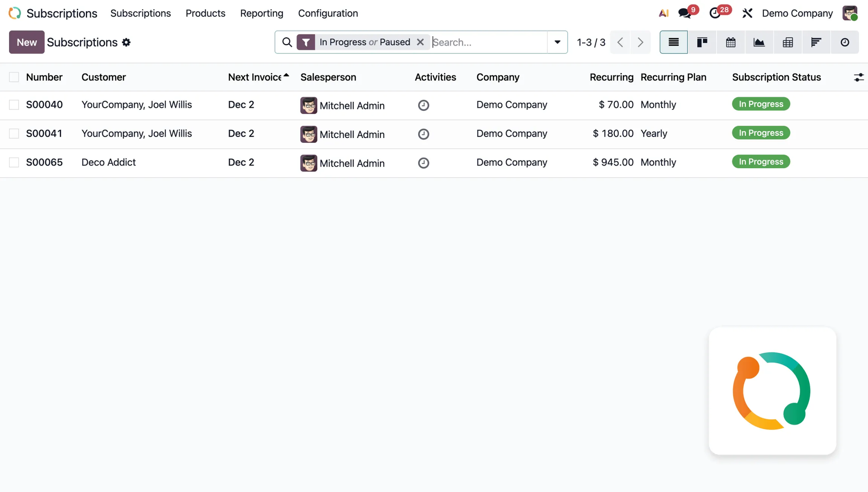Click In Progress badge for S00040
The height and width of the screenshot is (492, 868).
click(761, 104)
